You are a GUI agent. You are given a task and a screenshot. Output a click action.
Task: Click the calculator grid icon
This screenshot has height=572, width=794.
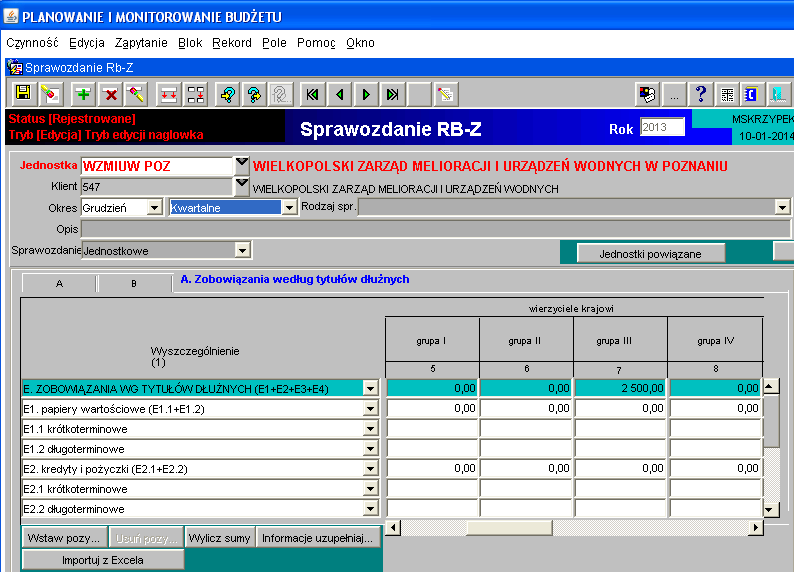[x=727, y=94]
